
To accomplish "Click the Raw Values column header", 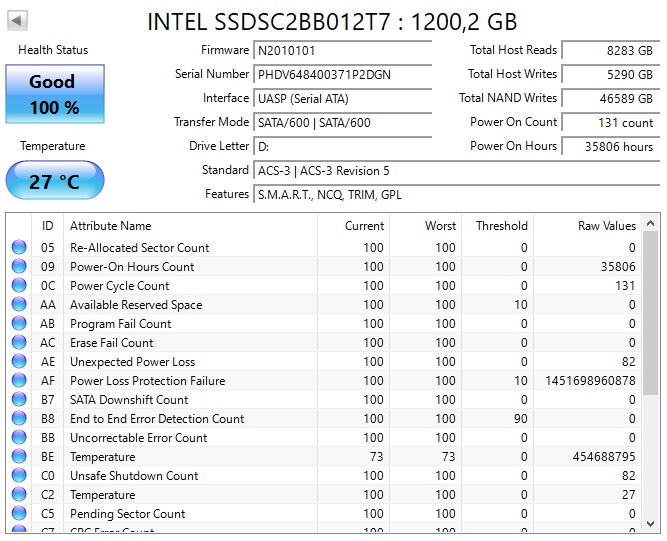I will 587,225.
